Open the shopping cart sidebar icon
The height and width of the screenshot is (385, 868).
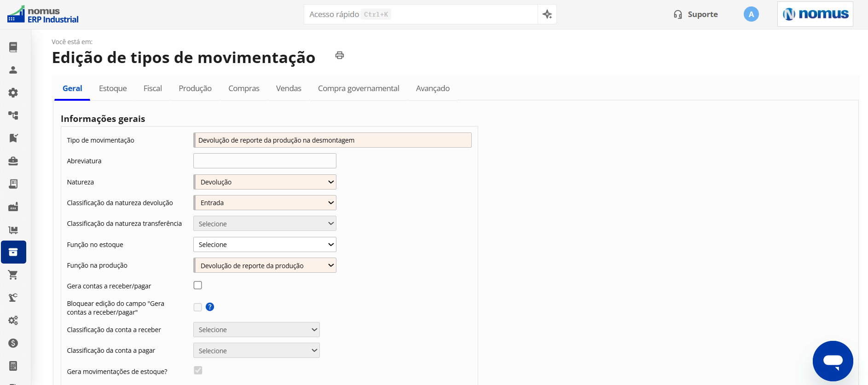click(13, 275)
